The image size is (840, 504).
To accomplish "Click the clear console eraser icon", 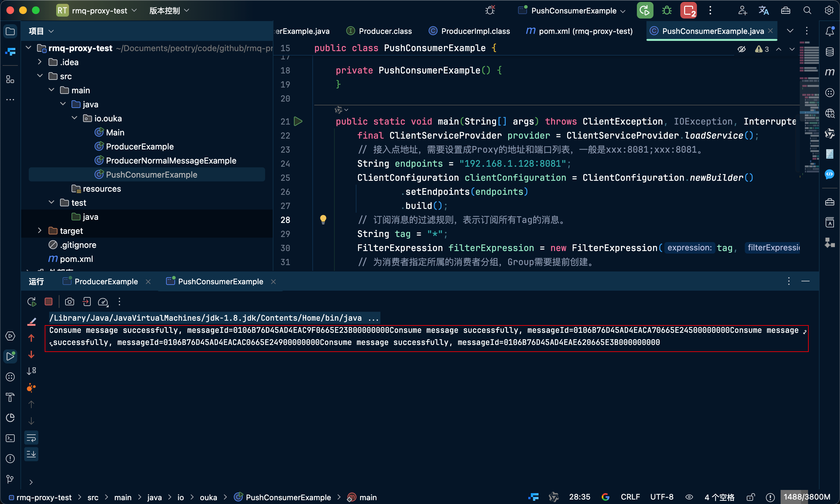I will point(31,321).
